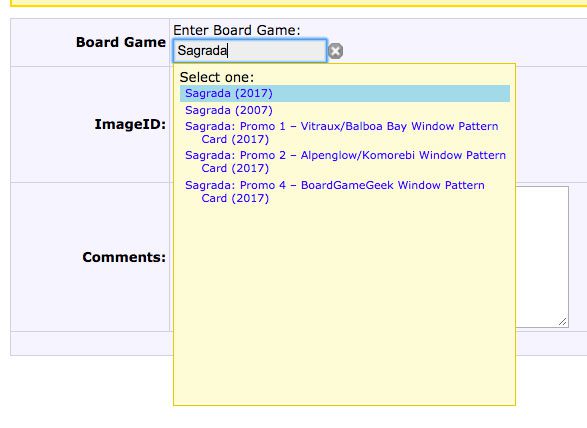Clear the Board Game search field
The width and height of the screenshot is (587, 428).
[x=335, y=51]
